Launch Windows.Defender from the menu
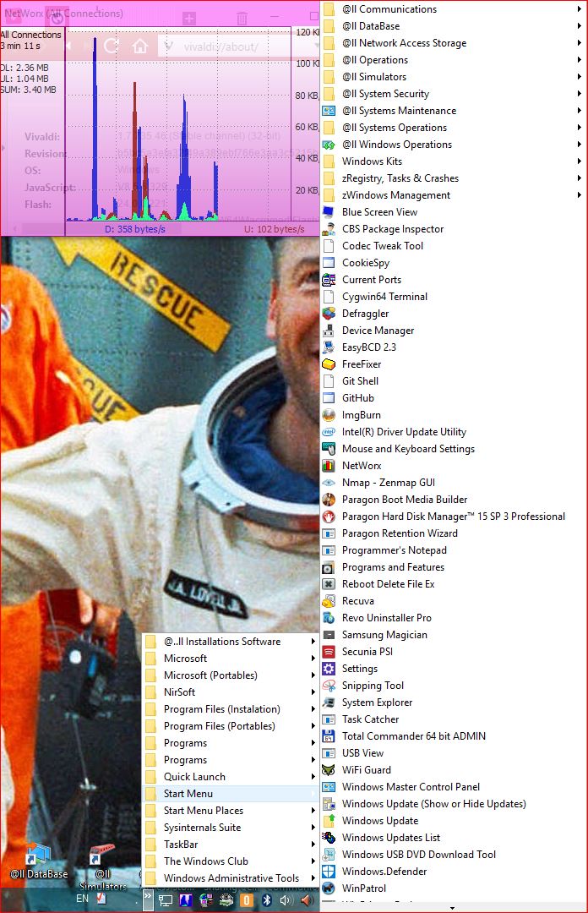The height and width of the screenshot is (913, 588). tap(384, 872)
